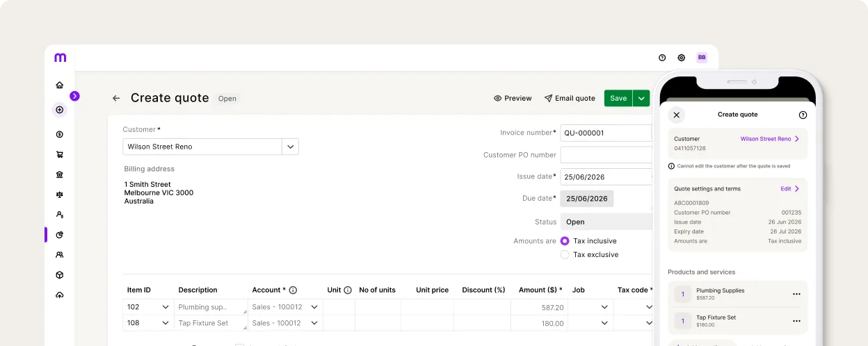868x346 pixels.
Task: Click the Invoice number field QU-000001
Action: pyautogui.click(x=606, y=133)
